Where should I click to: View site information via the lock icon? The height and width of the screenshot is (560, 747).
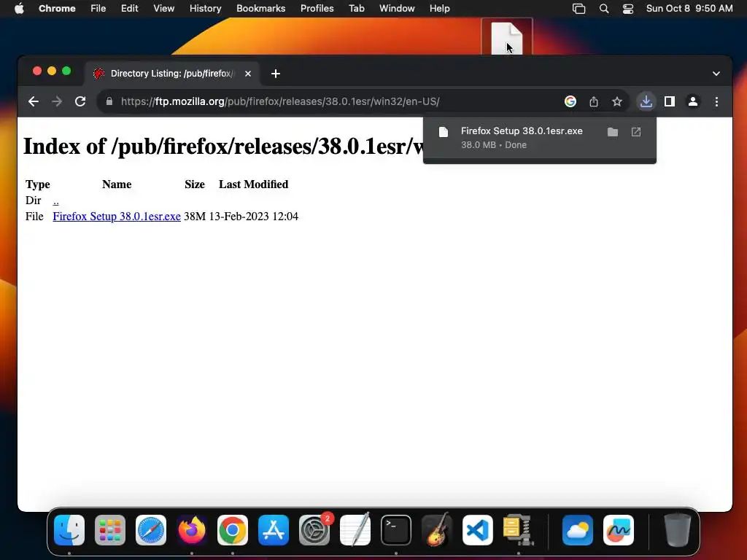(109, 101)
